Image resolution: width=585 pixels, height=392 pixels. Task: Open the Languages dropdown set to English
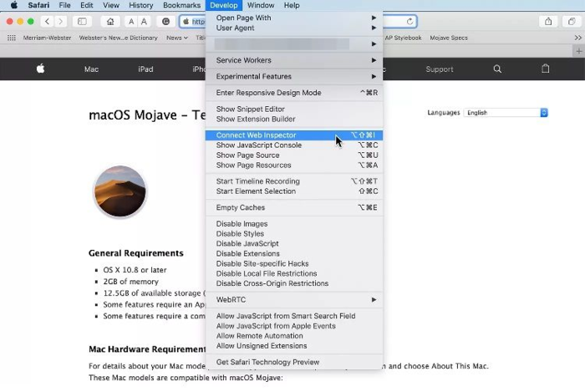click(x=506, y=113)
